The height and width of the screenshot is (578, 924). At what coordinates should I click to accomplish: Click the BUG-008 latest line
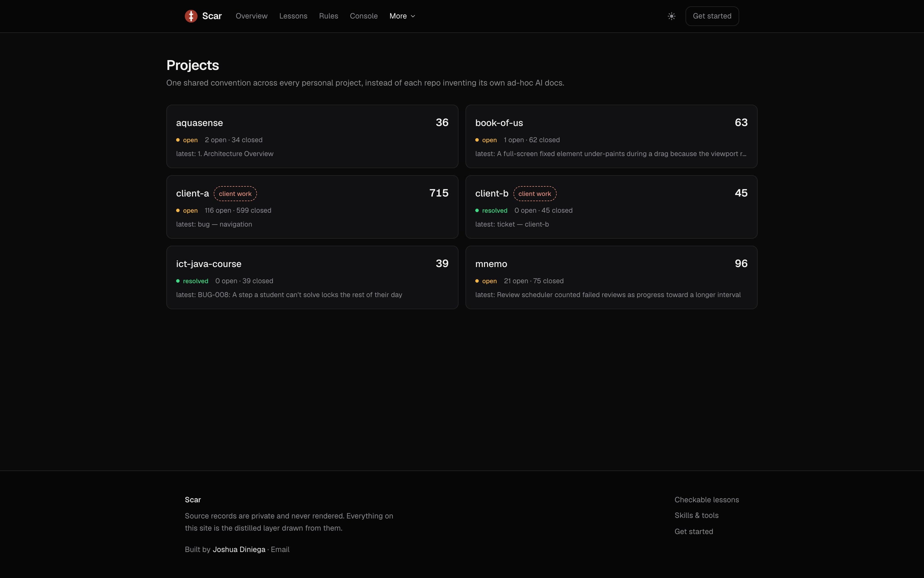click(289, 295)
